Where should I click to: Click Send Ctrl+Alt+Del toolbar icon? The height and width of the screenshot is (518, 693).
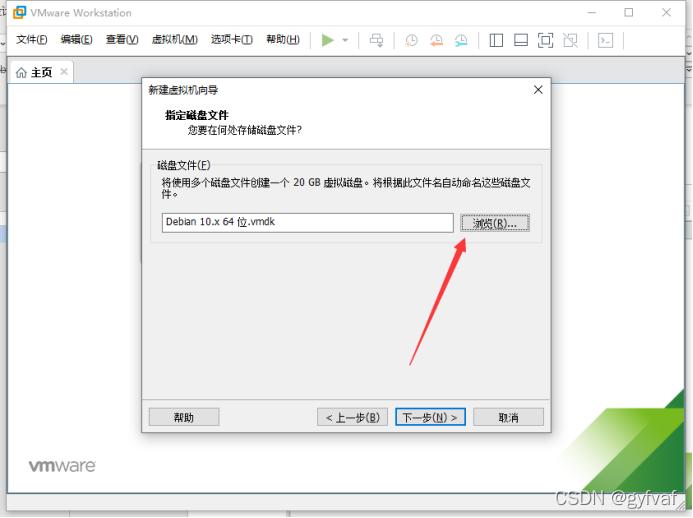(x=377, y=40)
